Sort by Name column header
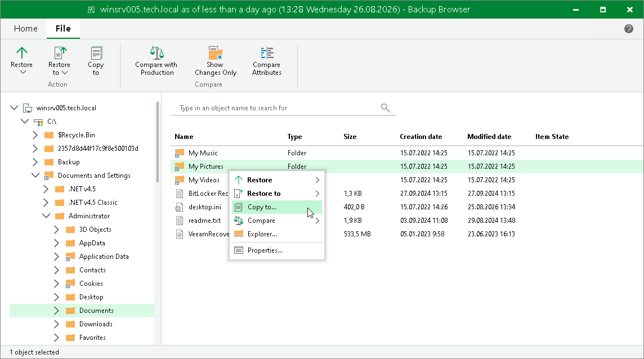Screen dimensions: 644x359 pos(184,137)
